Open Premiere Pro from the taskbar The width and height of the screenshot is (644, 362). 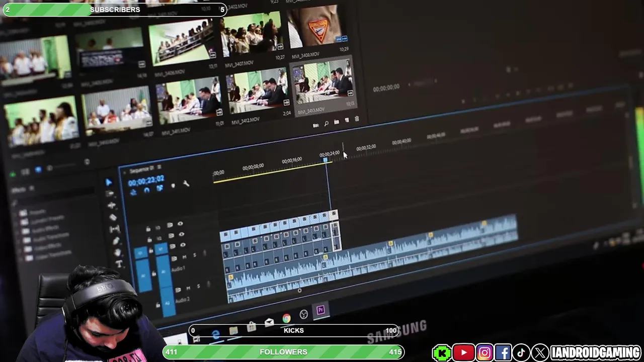(x=320, y=310)
